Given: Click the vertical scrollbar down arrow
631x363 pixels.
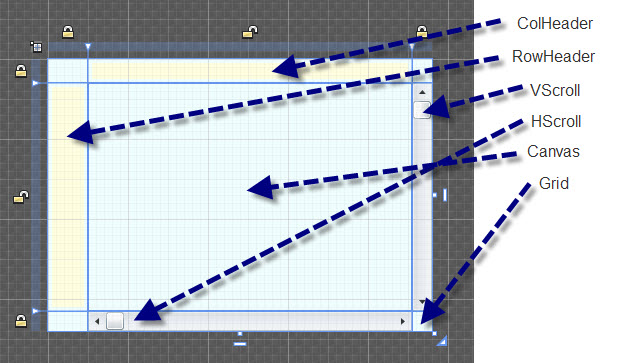Looking at the screenshot, I should pyautogui.click(x=422, y=301).
